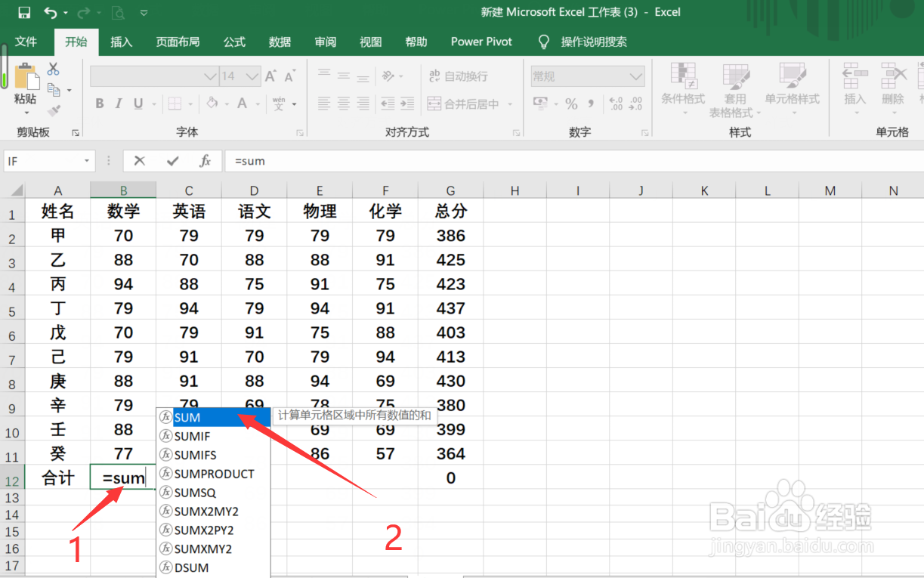Viewport: 924px width, 578px height.
Task: Open the font name dropdown
Action: pos(211,76)
